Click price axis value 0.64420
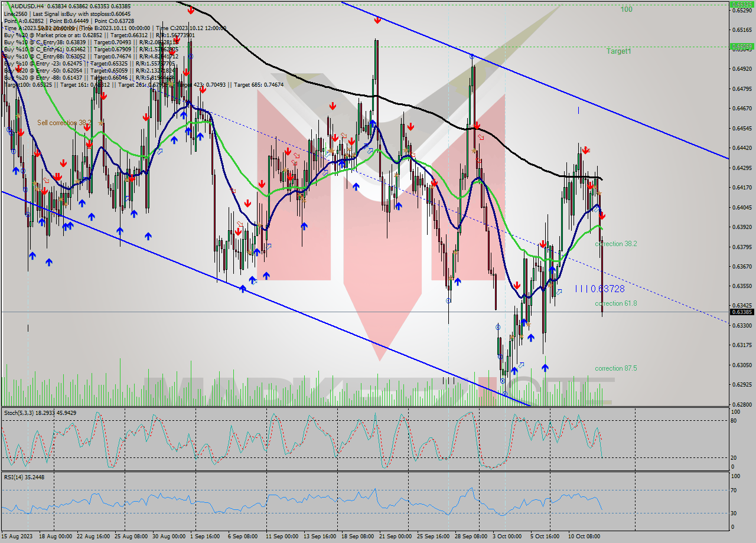 click(x=742, y=148)
